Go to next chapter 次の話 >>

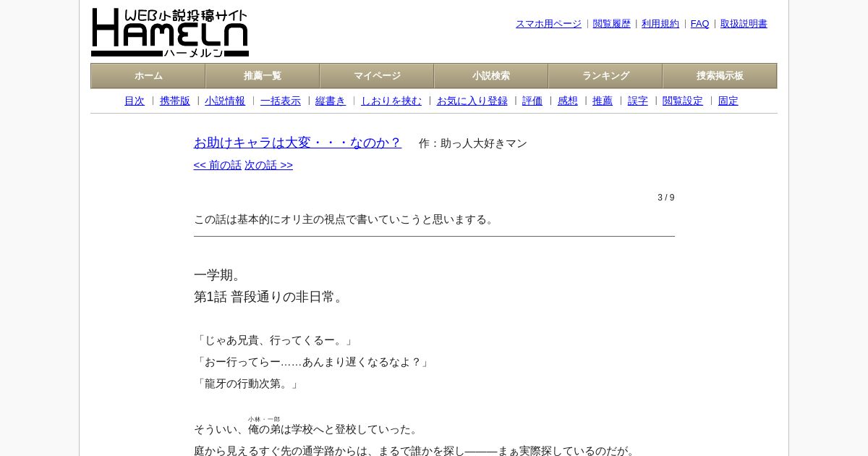(x=269, y=165)
